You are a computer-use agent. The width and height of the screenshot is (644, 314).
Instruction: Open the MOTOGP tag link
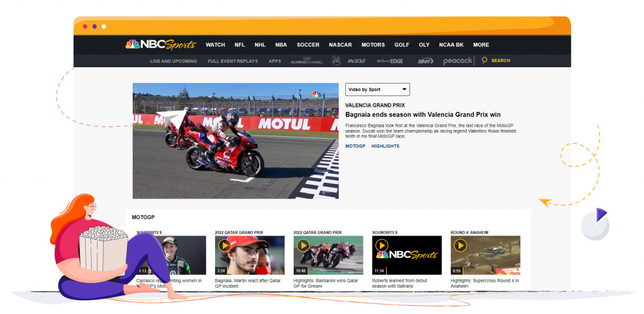(x=355, y=146)
